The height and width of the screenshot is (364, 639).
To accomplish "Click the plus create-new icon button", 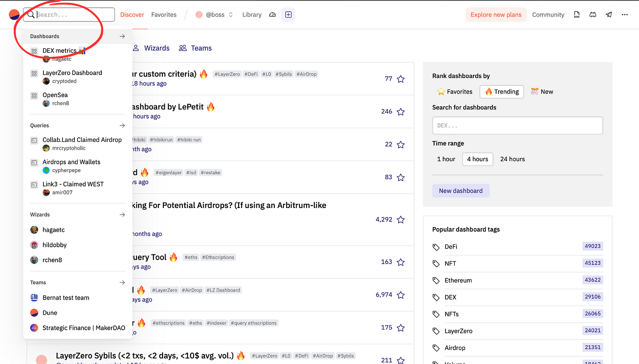I will (x=288, y=15).
